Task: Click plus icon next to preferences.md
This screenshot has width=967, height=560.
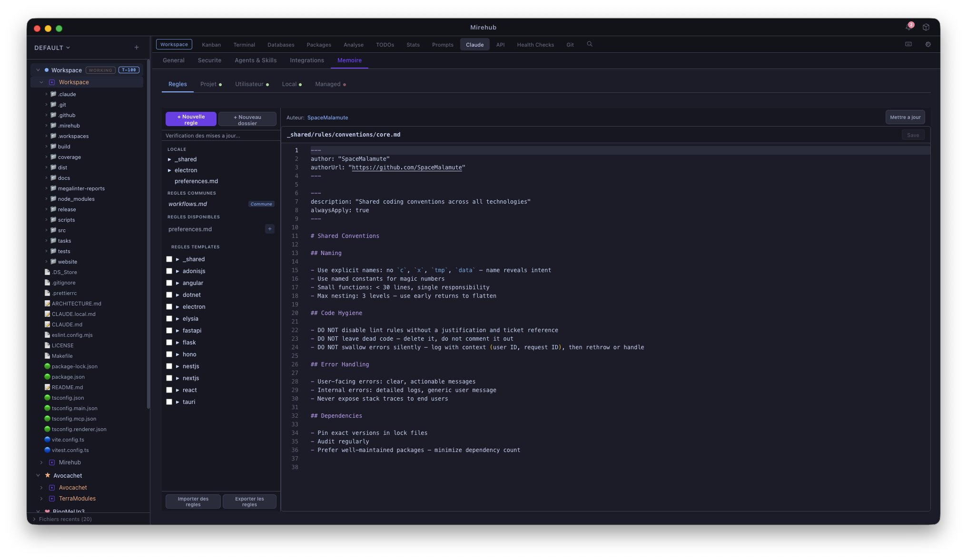Action: tap(270, 229)
